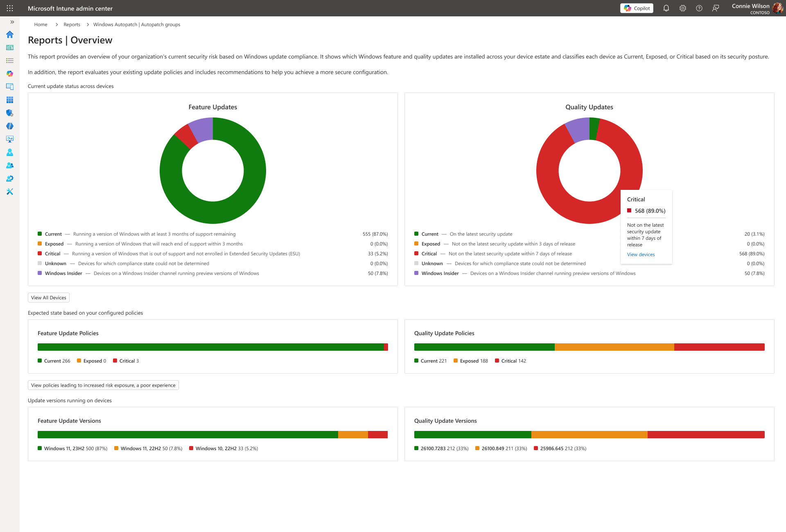Expand the left navigation sidebar
The height and width of the screenshot is (532, 786).
click(12, 22)
